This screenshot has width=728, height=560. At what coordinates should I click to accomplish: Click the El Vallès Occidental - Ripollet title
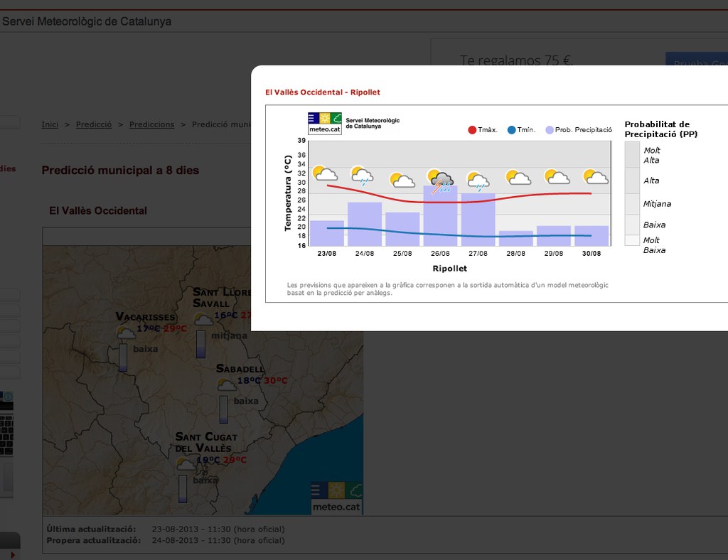323,92
